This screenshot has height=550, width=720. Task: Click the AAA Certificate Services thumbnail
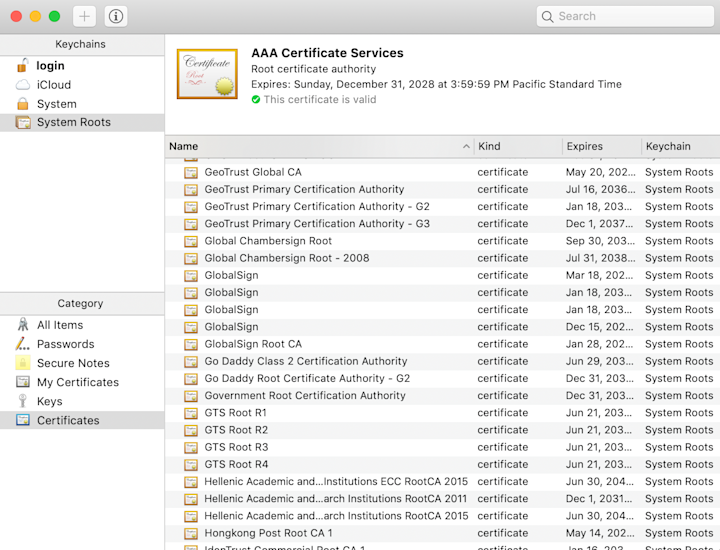[x=208, y=74]
